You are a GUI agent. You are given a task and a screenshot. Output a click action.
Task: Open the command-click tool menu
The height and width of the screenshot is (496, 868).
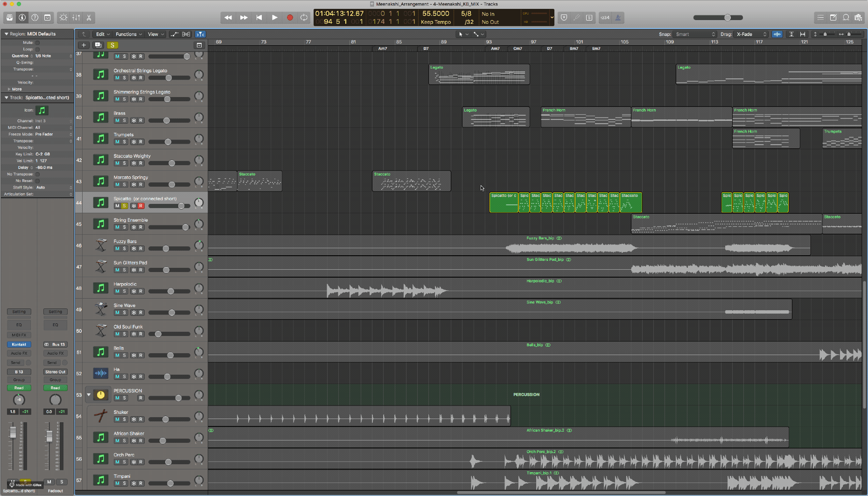tap(478, 34)
